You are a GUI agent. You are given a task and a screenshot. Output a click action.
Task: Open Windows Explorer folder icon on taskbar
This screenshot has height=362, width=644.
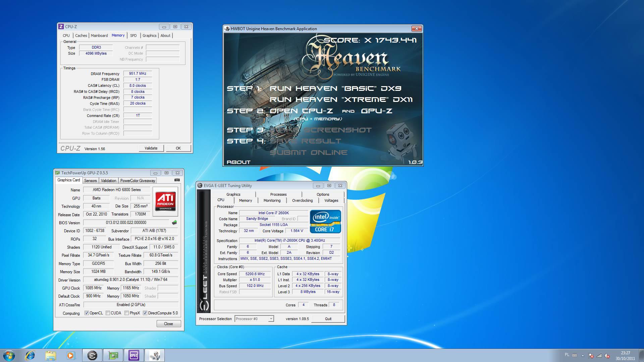tap(51, 355)
